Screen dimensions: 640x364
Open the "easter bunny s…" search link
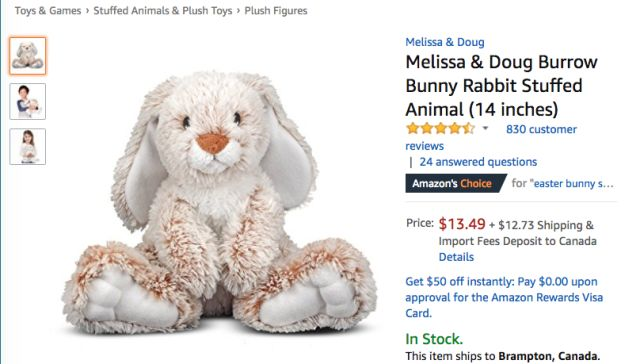(x=571, y=184)
